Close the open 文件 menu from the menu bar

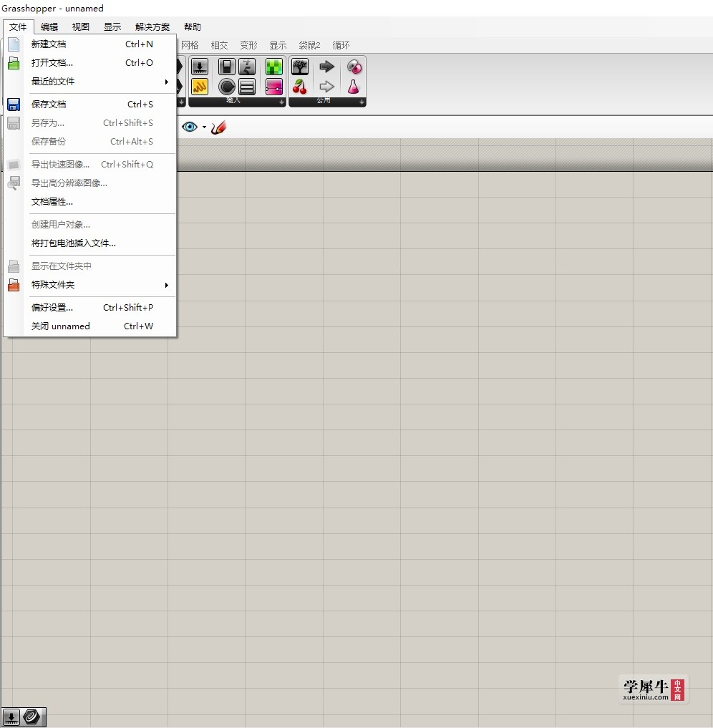tap(18, 27)
